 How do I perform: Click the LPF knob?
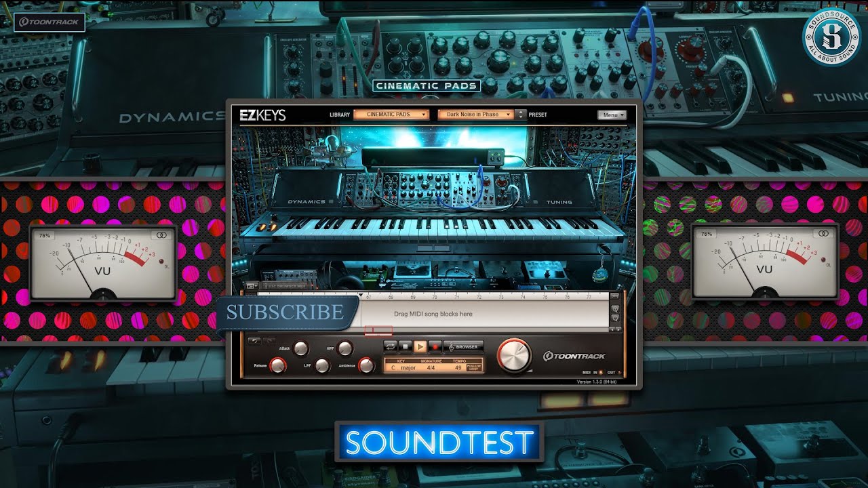click(x=322, y=365)
